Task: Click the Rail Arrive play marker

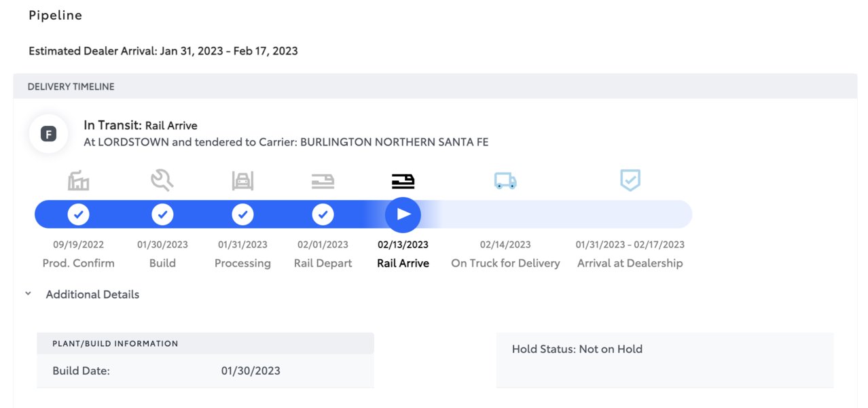Action: pyautogui.click(x=403, y=215)
